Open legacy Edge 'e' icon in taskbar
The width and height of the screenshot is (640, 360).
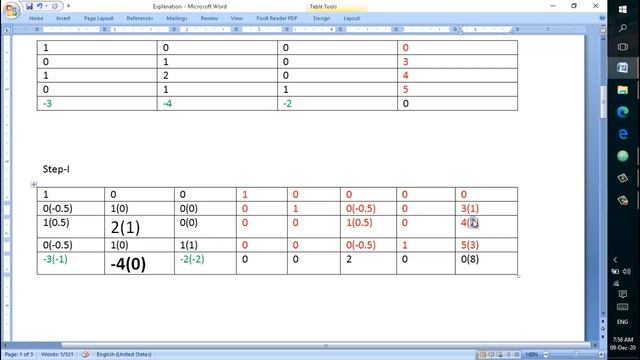pyautogui.click(x=623, y=134)
